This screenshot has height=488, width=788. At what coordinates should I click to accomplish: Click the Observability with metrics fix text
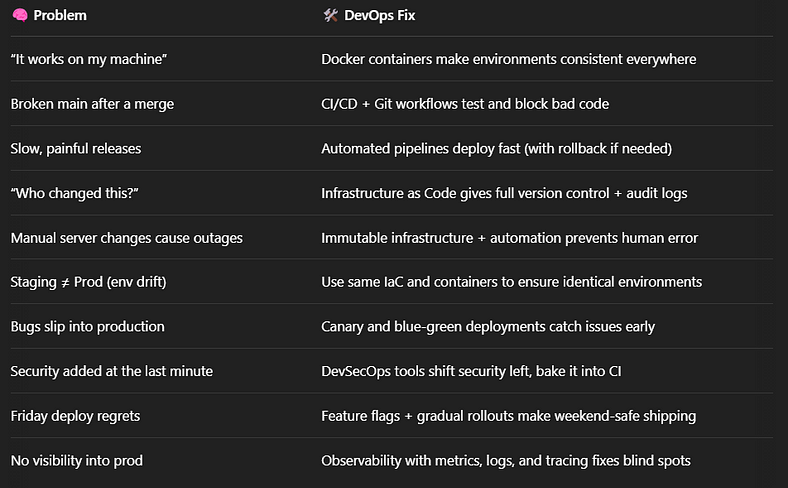[x=506, y=461]
